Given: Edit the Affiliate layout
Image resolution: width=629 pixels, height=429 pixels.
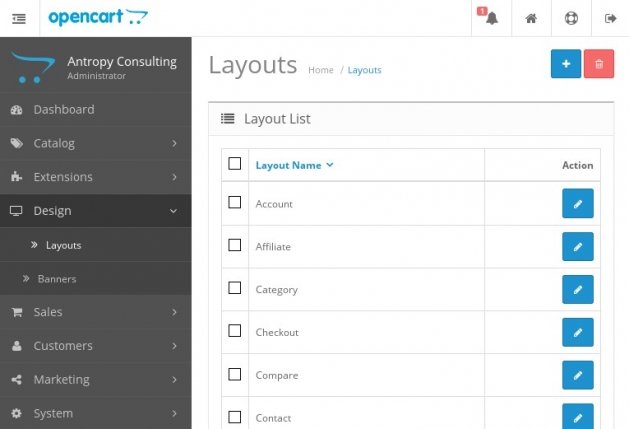Looking at the screenshot, I should [578, 246].
